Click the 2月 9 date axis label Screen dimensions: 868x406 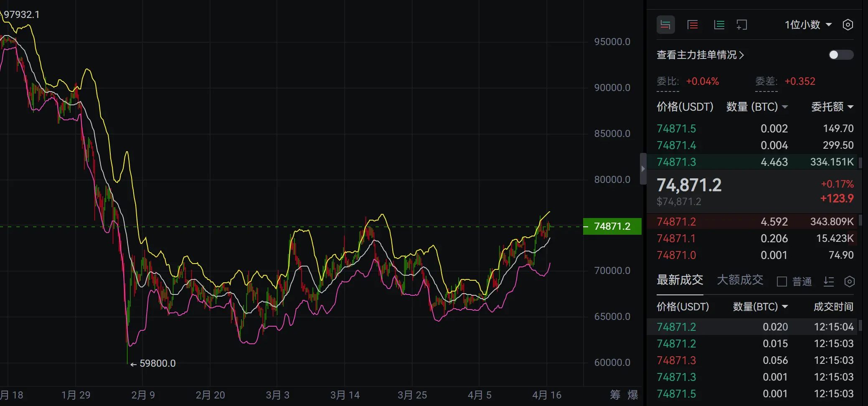143,395
